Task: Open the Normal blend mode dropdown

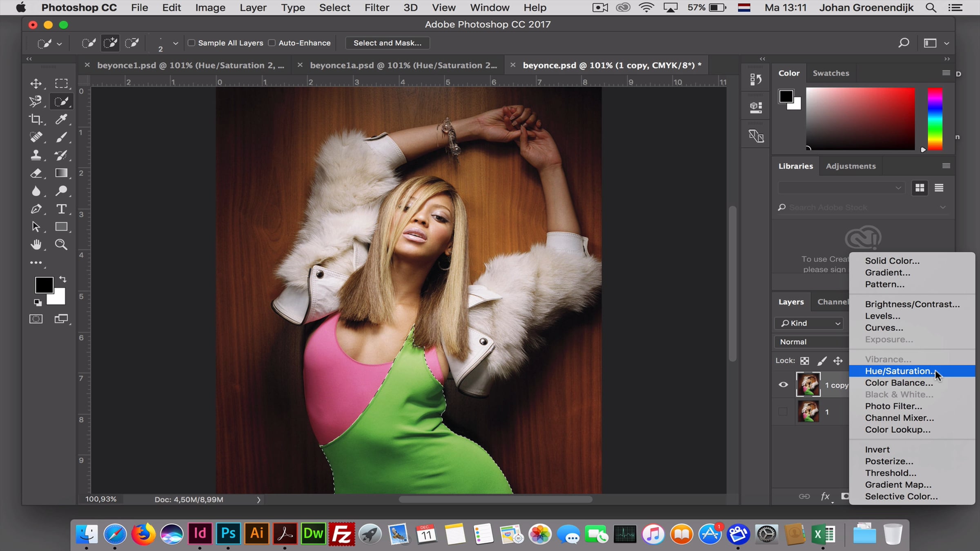Action: coord(812,342)
